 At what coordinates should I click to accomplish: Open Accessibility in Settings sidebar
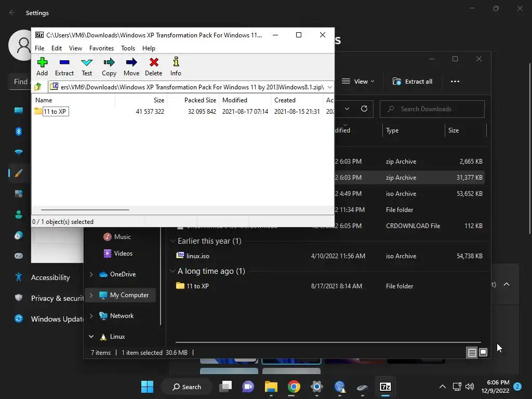(x=49, y=277)
